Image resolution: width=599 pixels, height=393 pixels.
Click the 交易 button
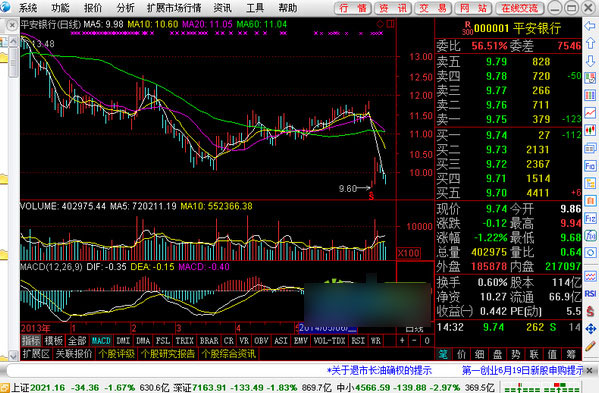coord(433,8)
